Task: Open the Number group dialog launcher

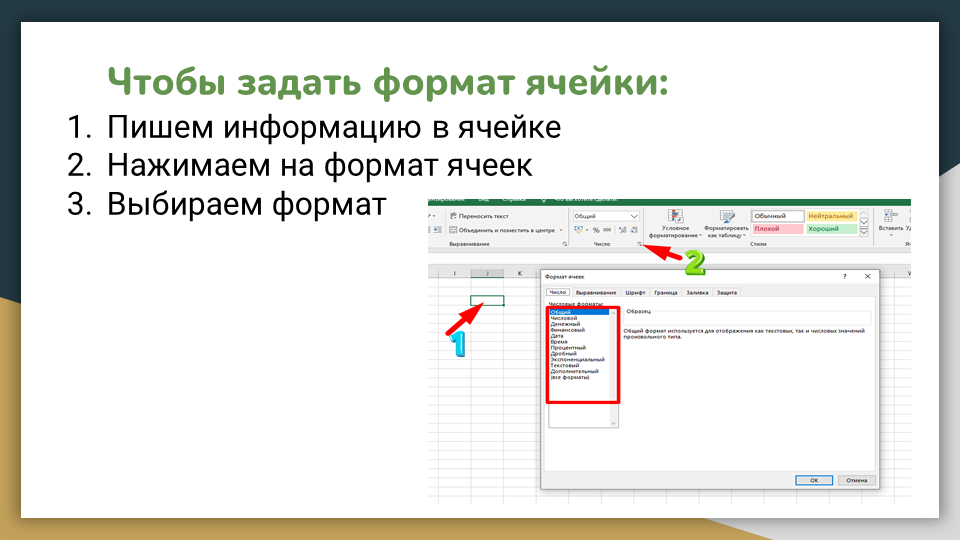Action: pos(639,244)
